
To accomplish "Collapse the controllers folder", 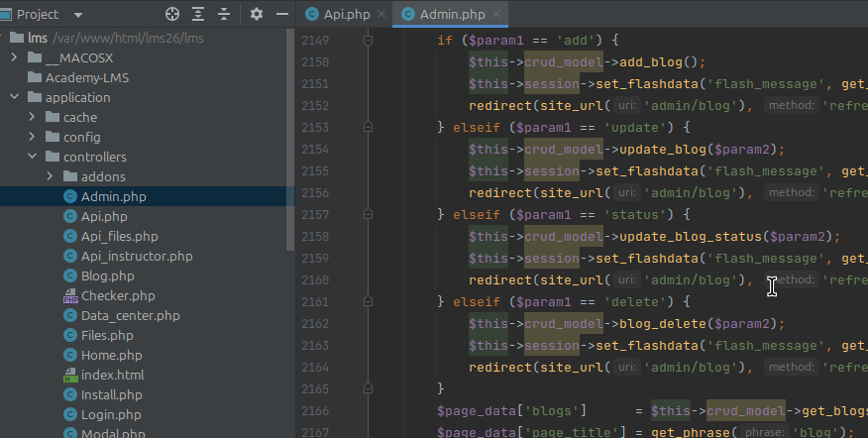I will point(32,157).
